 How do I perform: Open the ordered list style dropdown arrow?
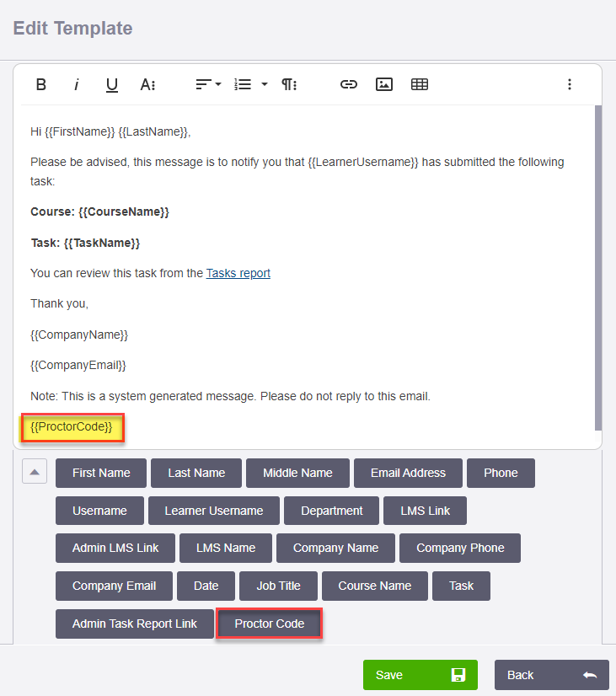click(265, 84)
